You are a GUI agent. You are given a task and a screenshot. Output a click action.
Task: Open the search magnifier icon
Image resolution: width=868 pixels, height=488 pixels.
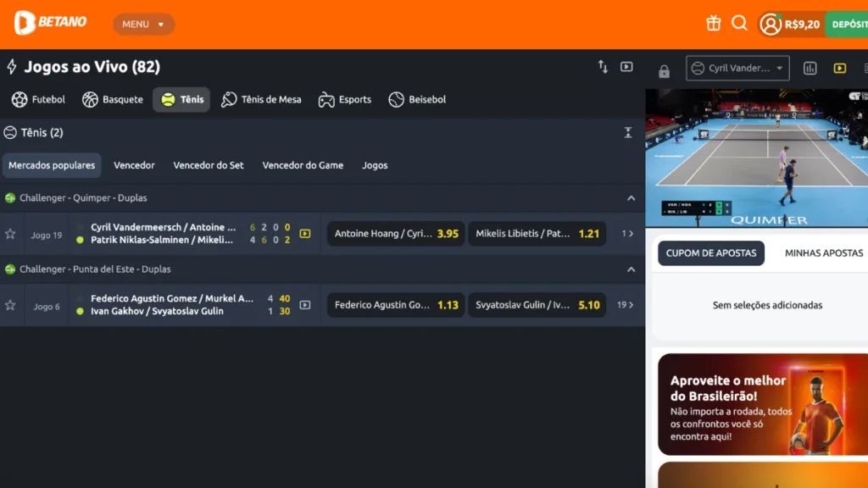click(739, 23)
